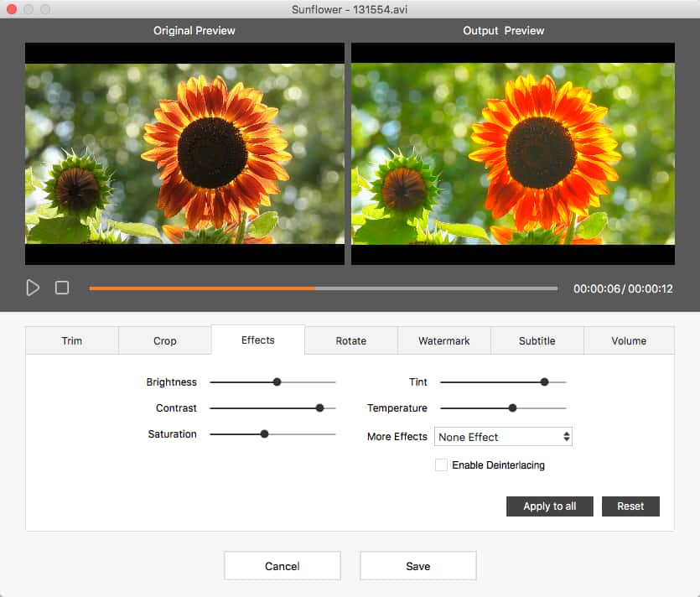The image size is (700, 597).
Task: Open the More Effects dropdown stepper
Action: click(x=565, y=436)
